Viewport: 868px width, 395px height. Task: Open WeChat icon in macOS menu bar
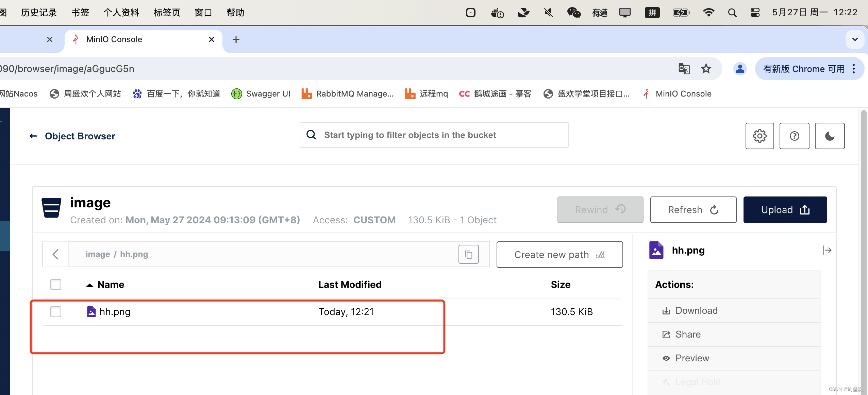(574, 13)
